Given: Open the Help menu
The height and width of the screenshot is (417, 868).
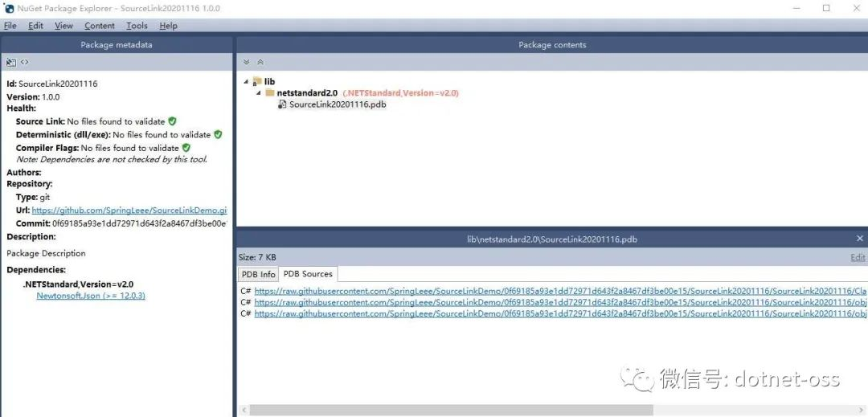Looking at the screenshot, I should [168, 26].
